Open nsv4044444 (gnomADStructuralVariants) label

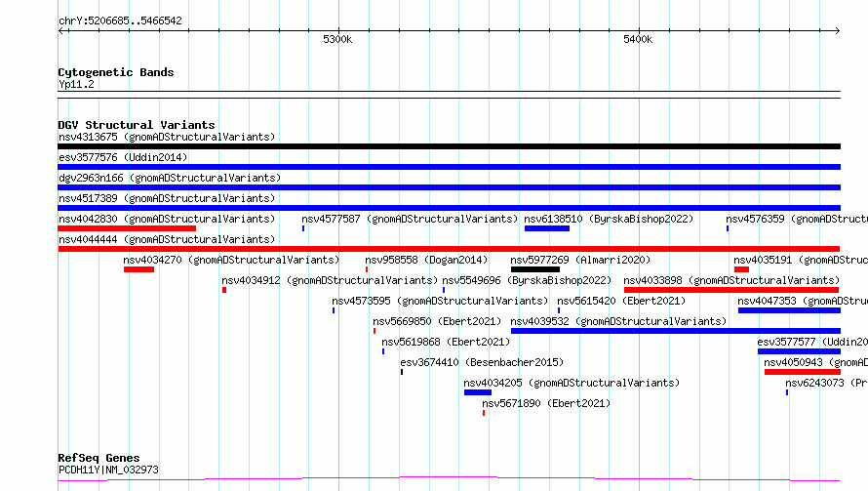pos(167,239)
